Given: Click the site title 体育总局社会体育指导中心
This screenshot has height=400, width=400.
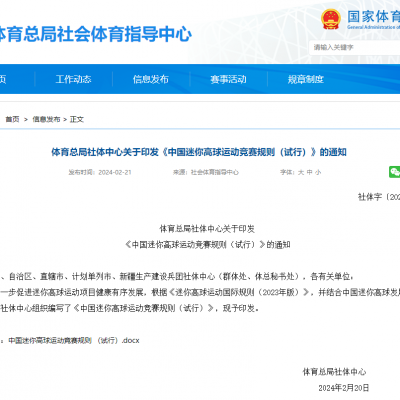Looking at the screenshot, I should click(x=95, y=34).
